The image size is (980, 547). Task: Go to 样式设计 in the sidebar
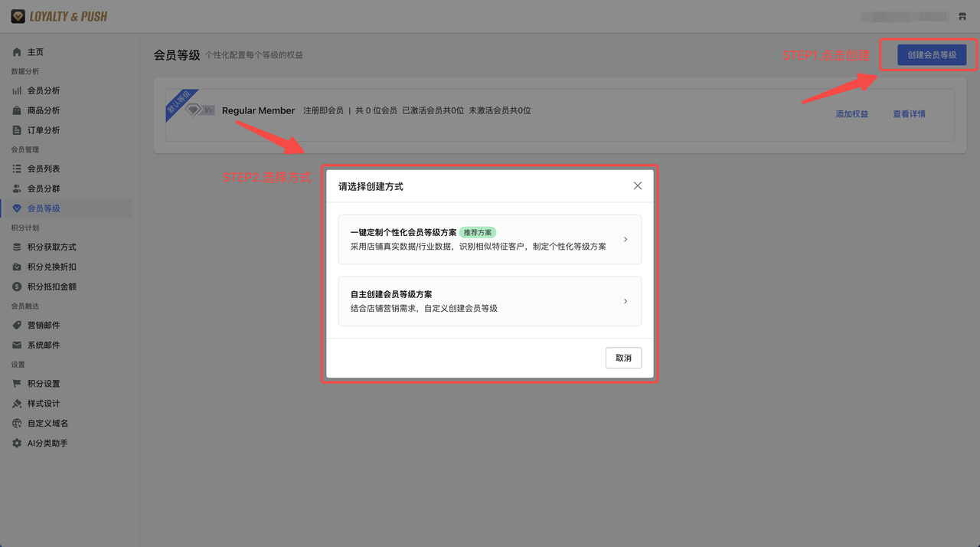tap(44, 404)
